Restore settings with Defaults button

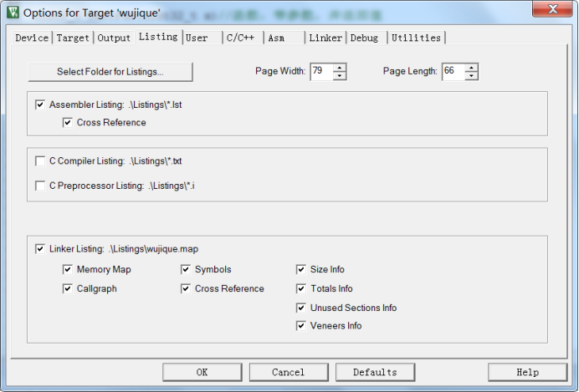[x=375, y=372]
